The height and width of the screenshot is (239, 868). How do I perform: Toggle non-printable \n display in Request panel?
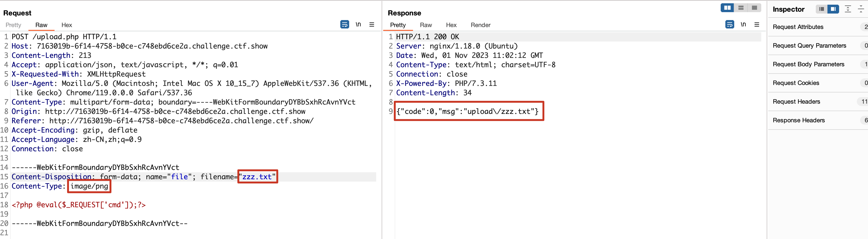[x=358, y=24]
